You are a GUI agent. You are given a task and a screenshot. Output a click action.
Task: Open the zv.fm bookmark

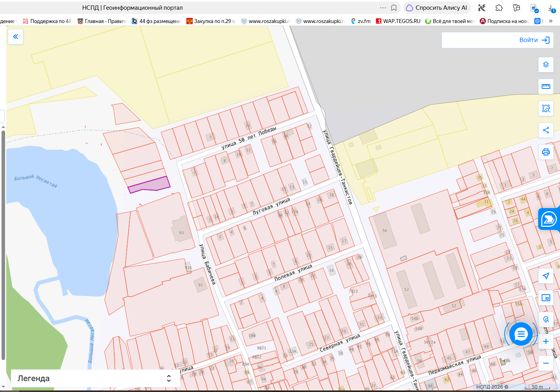click(361, 21)
